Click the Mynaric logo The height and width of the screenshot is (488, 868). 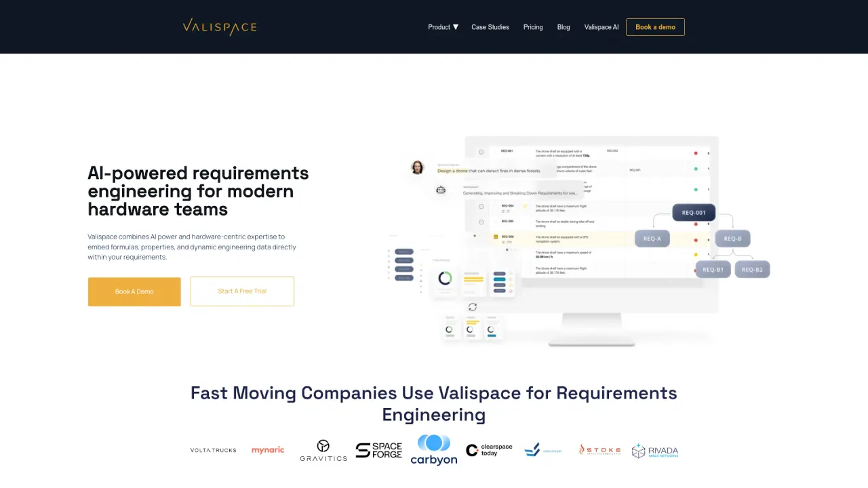(x=268, y=450)
